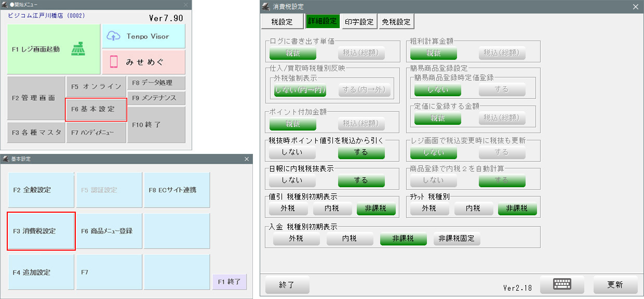Choose 内税 for 値引 税種別初期表示
The image size is (644, 299).
pos(332,209)
